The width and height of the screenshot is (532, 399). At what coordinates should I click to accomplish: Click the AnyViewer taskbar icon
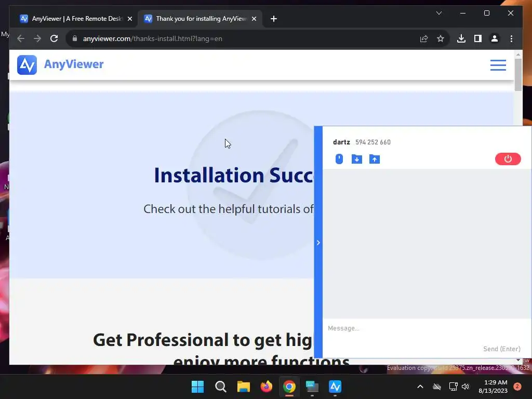pyautogui.click(x=335, y=387)
